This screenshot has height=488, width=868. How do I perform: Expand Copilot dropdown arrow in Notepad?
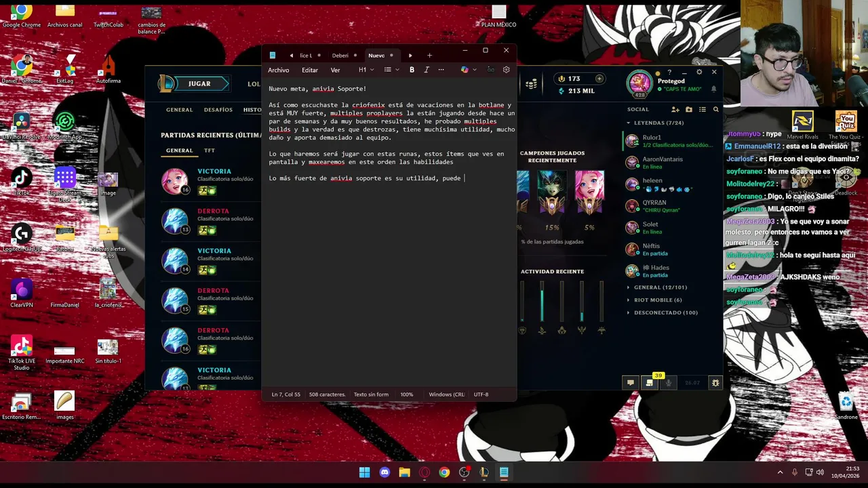(x=474, y=70)
